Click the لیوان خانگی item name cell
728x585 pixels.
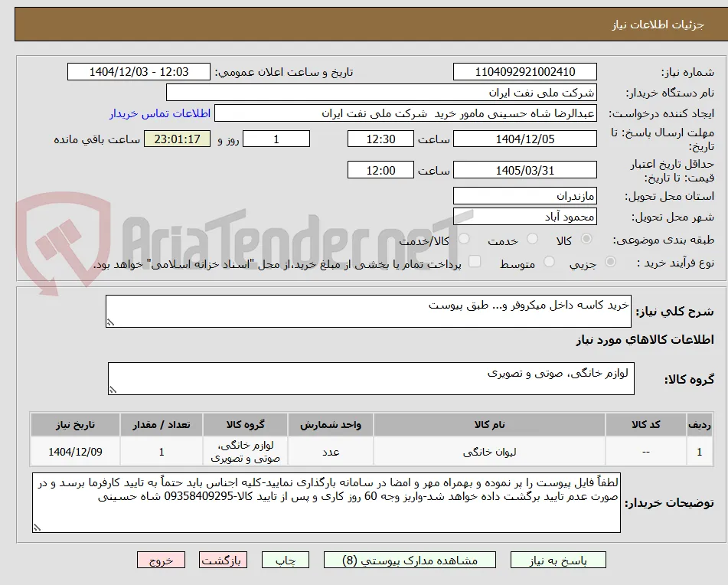pos(489,452)
